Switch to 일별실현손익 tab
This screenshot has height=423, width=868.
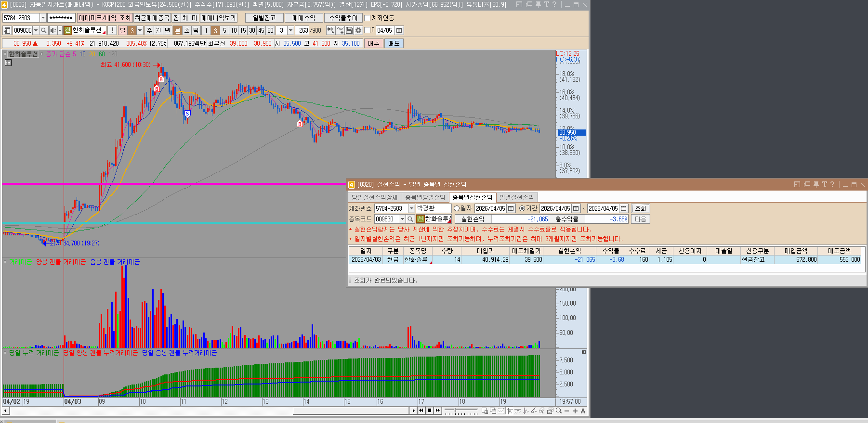tap(517, 197)
